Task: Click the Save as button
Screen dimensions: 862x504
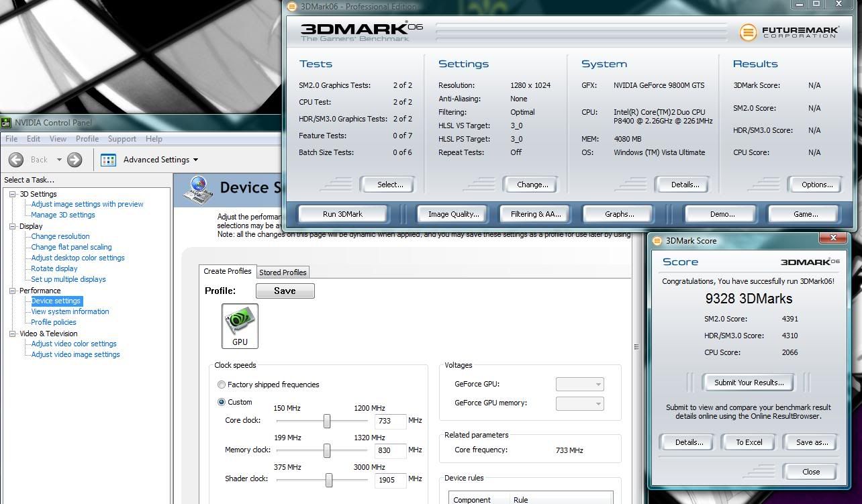Action: point(812,442)
